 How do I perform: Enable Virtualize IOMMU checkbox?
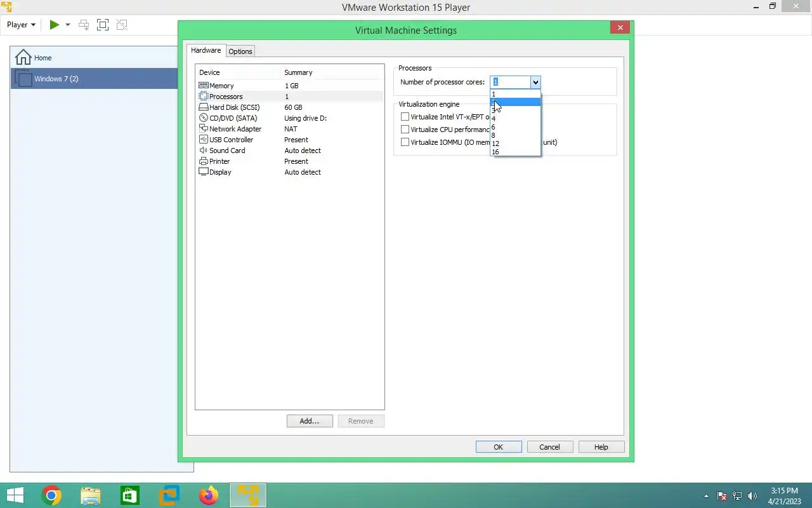point(405,142)
